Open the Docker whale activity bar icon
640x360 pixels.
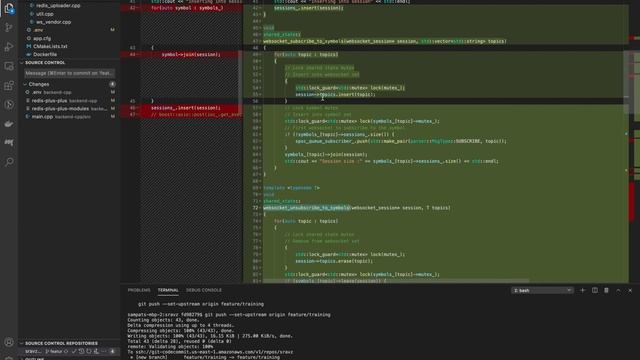click(x=9, y=124)
